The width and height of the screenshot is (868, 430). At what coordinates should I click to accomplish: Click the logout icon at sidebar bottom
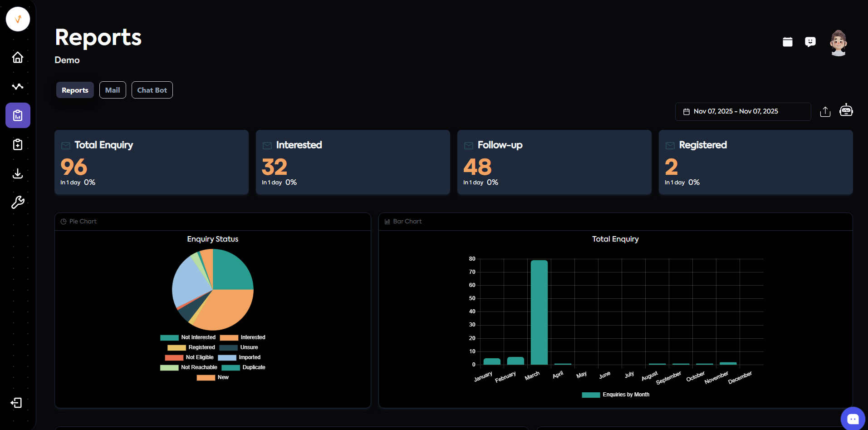click(x=16, y=403)
